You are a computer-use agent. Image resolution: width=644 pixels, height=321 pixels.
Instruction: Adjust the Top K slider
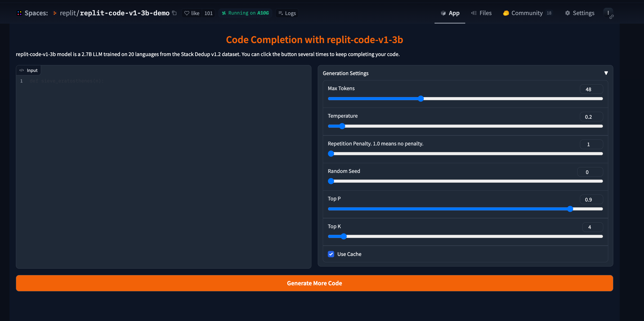(465, 236)
